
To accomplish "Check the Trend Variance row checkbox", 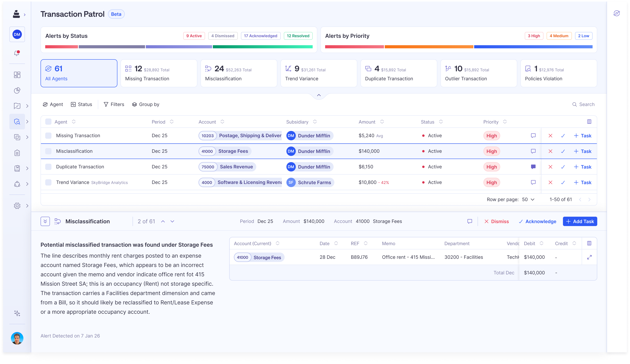I will [48, 182].
